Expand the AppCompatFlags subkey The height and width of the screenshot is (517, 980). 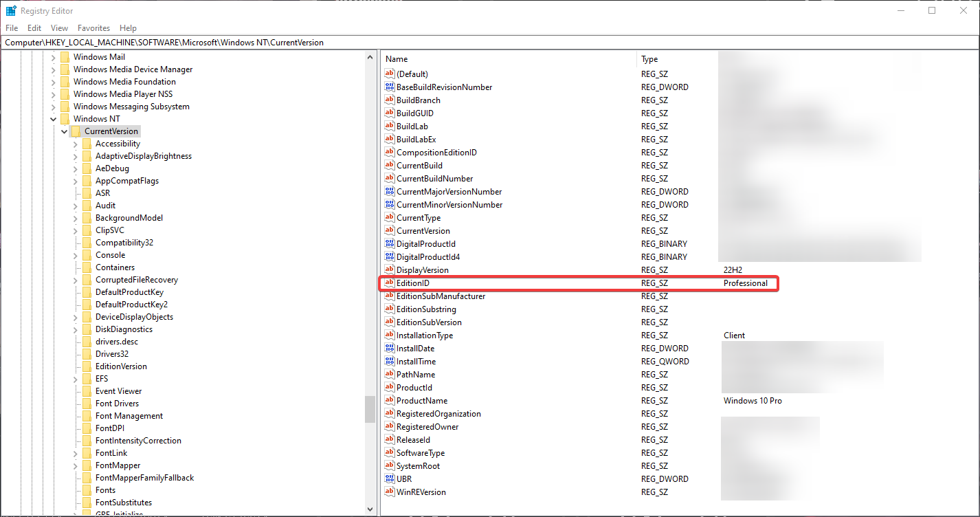click(x=75, y=181)
